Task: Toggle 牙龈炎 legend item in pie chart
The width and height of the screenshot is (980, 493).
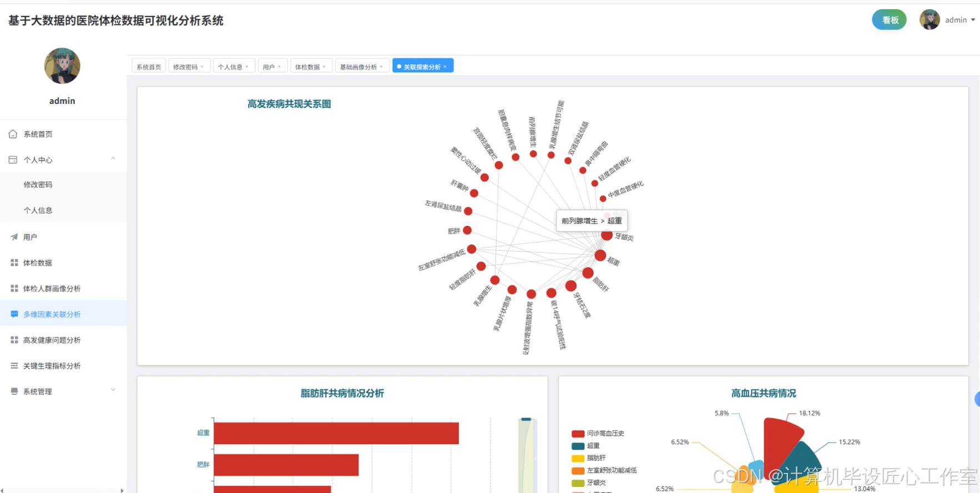Action: click(589, 482)
